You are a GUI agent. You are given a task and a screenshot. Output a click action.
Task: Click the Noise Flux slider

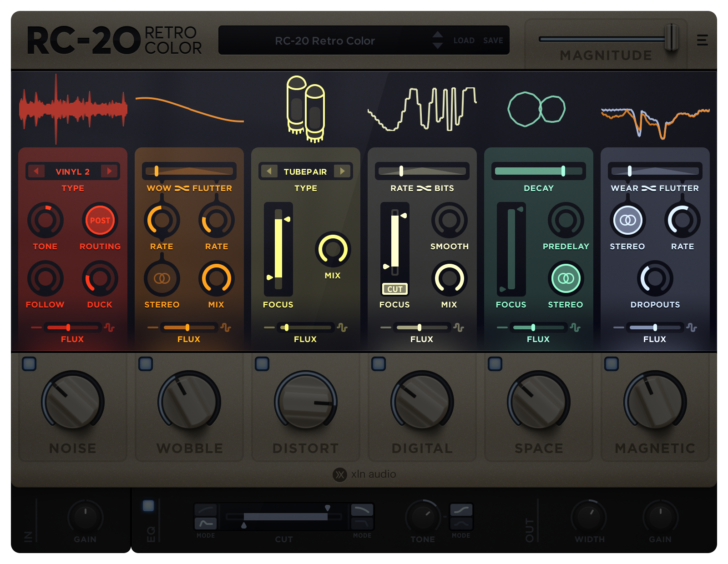pyautogui.click(x=73, y=327)
